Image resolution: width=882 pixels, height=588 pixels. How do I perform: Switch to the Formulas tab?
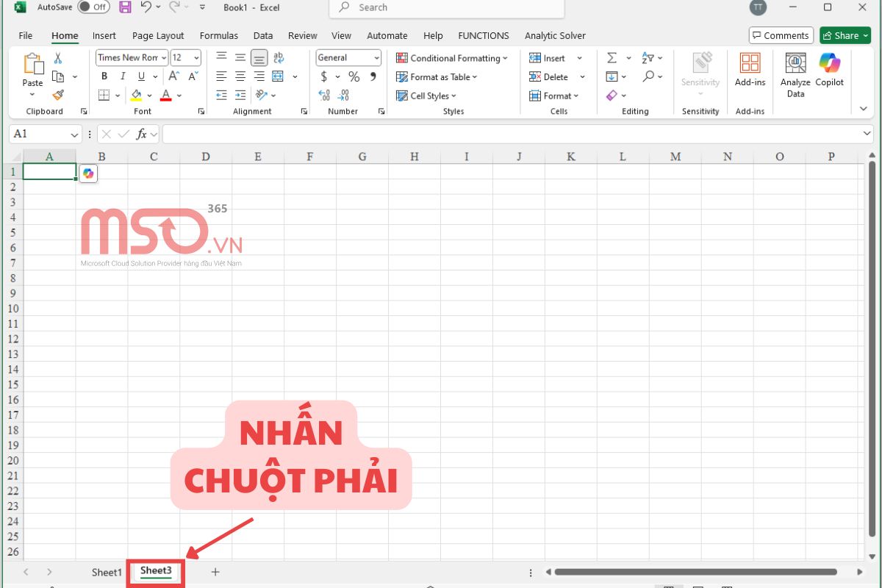pos(219,35)
